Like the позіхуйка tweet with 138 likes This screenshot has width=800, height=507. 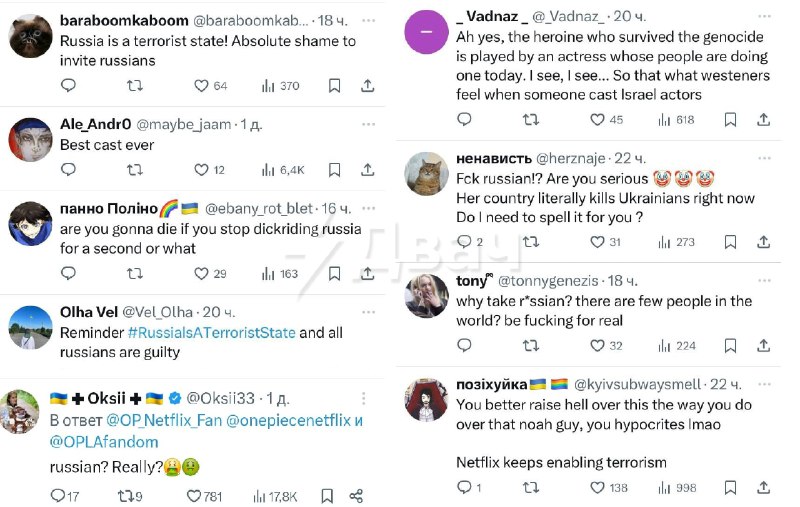(x=598, y=487)
